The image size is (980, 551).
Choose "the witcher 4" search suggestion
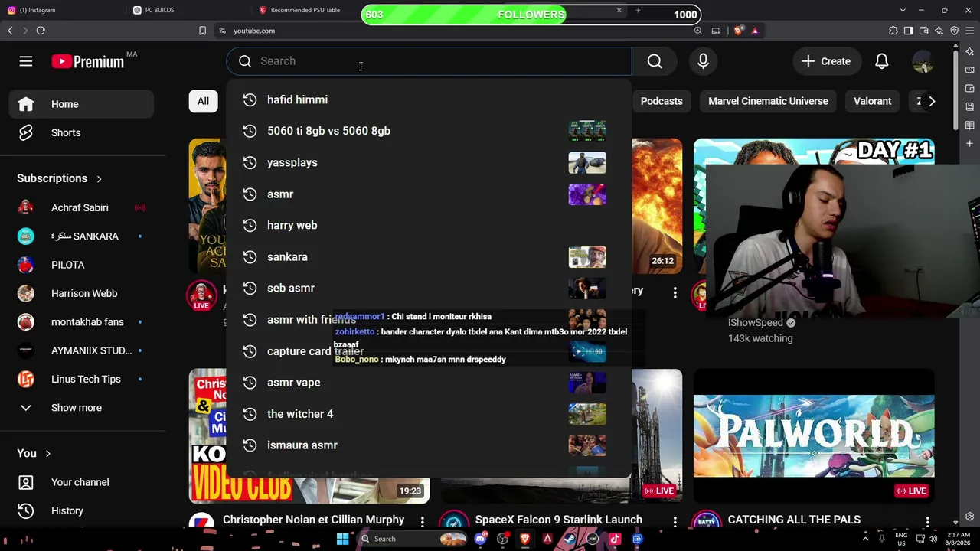point(429,414)
